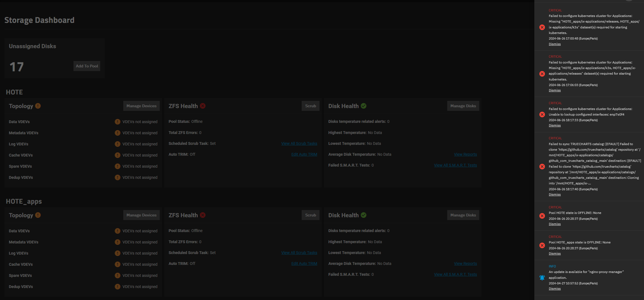Click error icon on Pool HOTE_apps OFFLINE alert
The width and height of the screenshot is (644, 300).
coord(542,245)
